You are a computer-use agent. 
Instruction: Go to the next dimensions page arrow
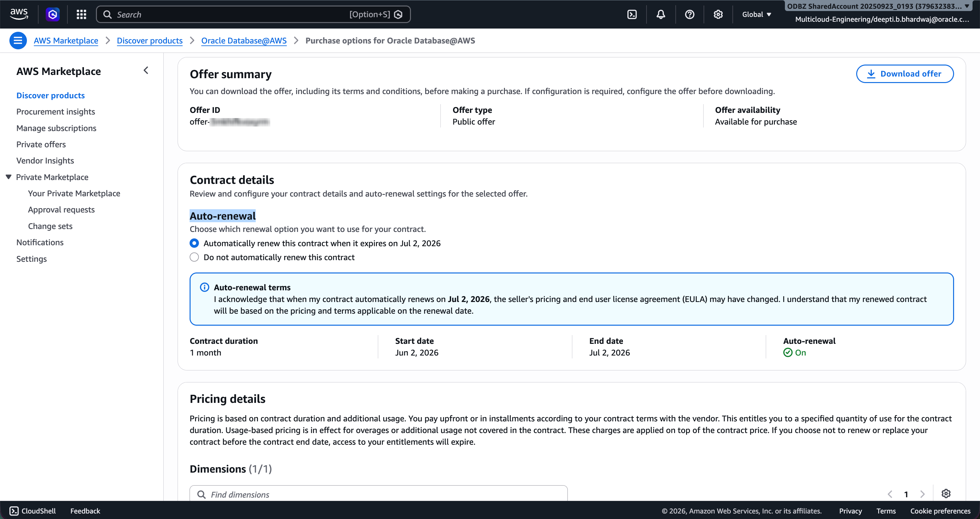point(922,494)
